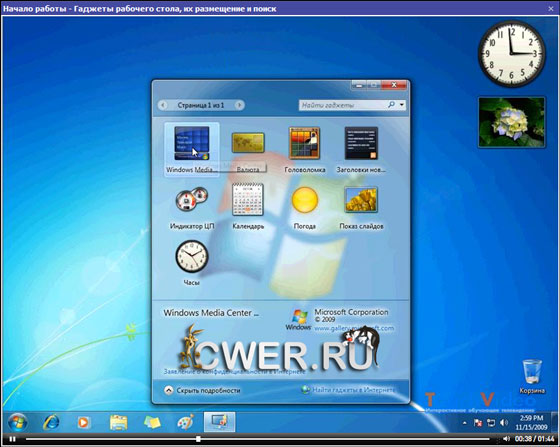Click the Microsoft Corporation publisher text
The width and height of the screenshot is (560, 447).
click(351, 312)
